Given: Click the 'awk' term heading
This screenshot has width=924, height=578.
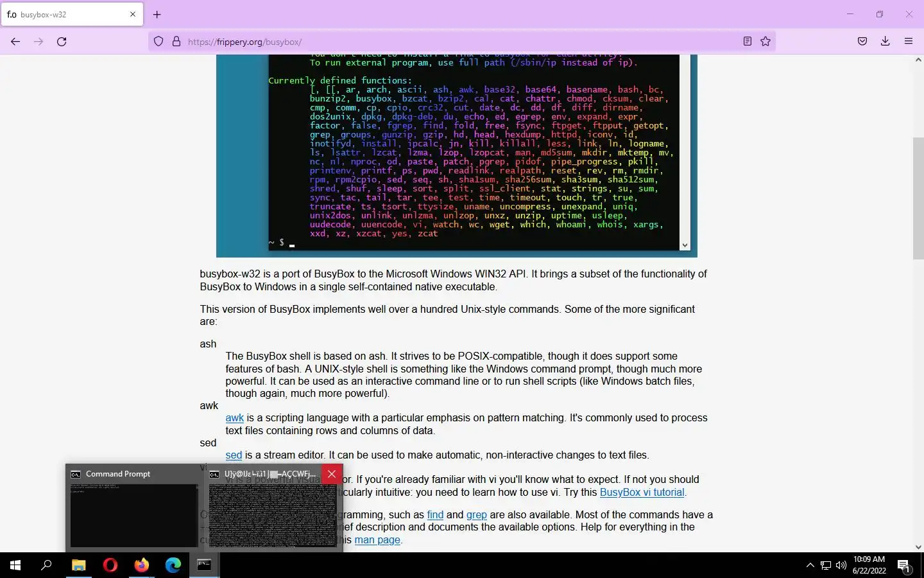Looking at the screenshot, I should point(209,406).
